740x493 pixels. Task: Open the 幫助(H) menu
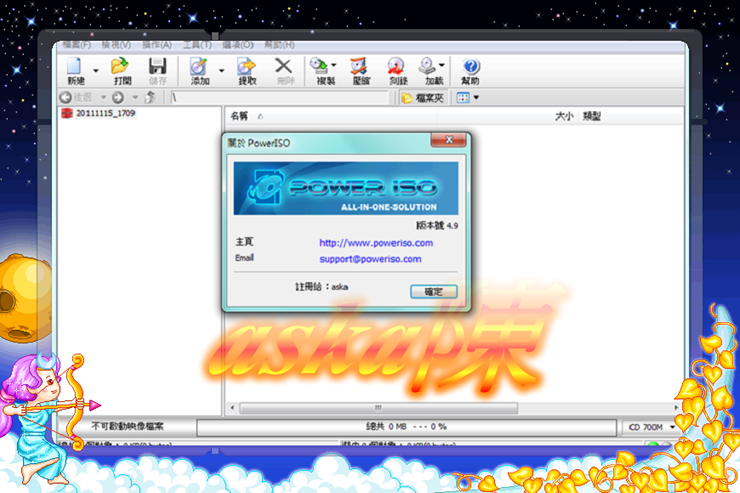pos(279,45)
